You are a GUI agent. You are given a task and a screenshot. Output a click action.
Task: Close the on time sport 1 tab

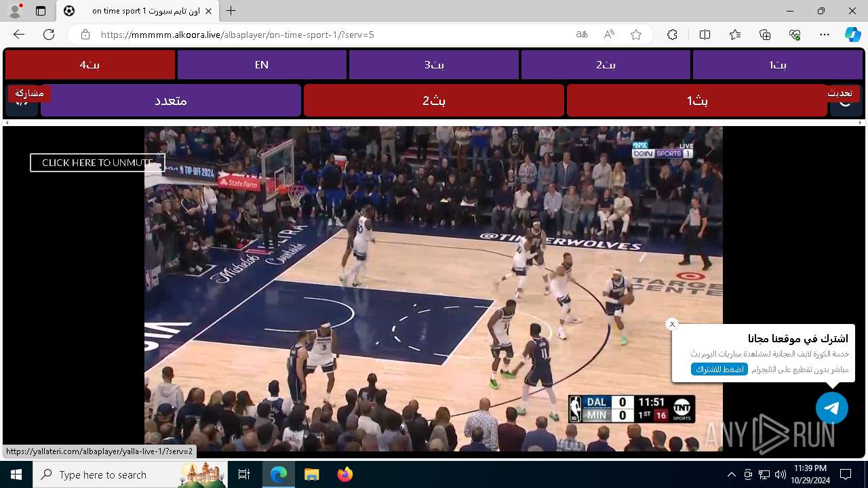click(x=208, y=11)
